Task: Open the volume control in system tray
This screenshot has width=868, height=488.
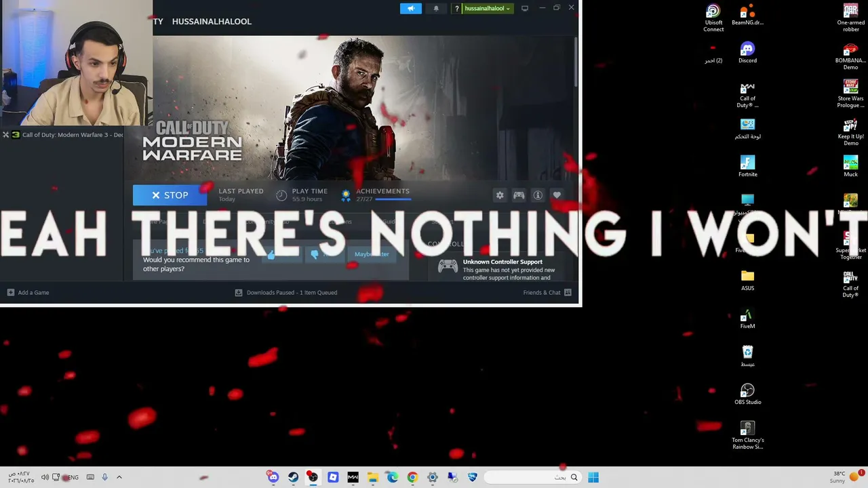Action: coord(45,477)
